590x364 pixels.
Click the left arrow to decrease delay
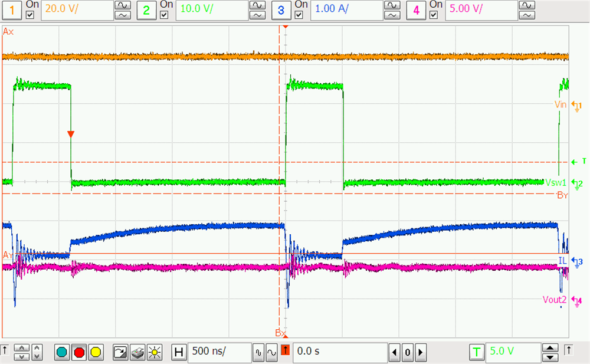[395, 352]
